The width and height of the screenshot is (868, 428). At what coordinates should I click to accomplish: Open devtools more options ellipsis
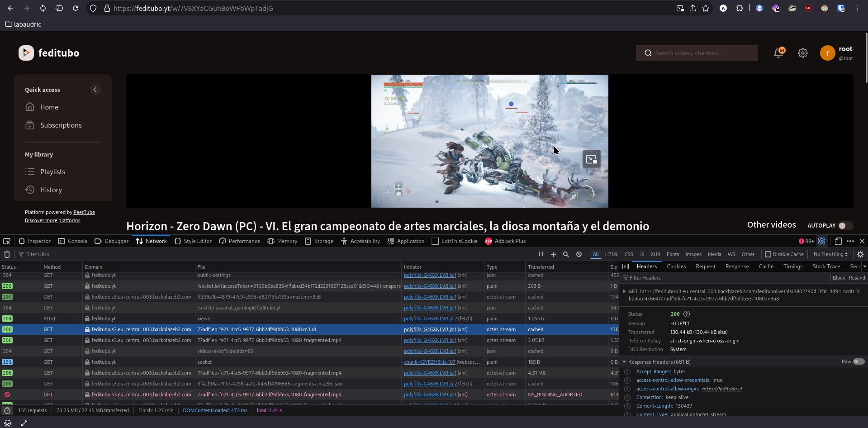click(850, 241)
